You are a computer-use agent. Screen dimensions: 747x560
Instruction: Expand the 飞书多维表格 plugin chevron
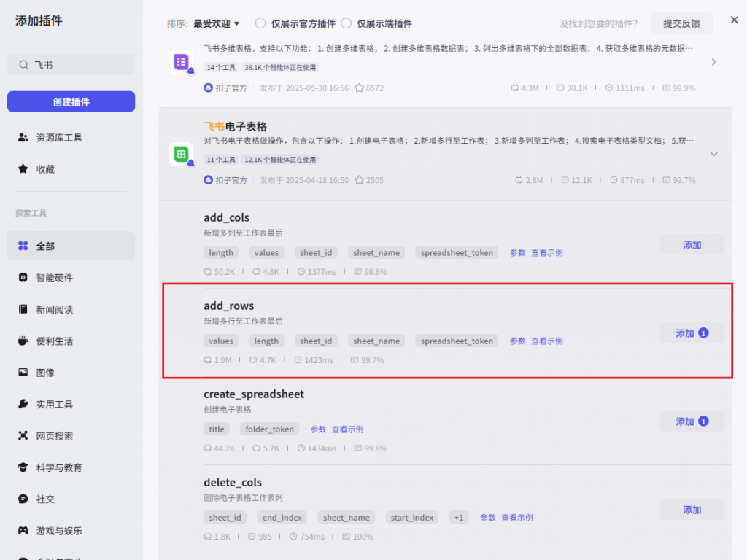(x=713, y=62)
